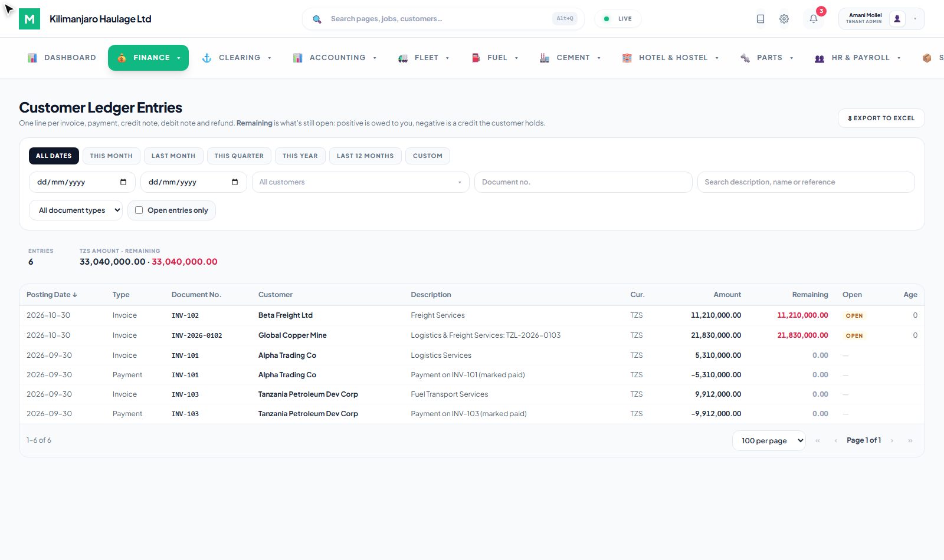Click the global search pages box
944x560 pixels.
click(443, 19)
